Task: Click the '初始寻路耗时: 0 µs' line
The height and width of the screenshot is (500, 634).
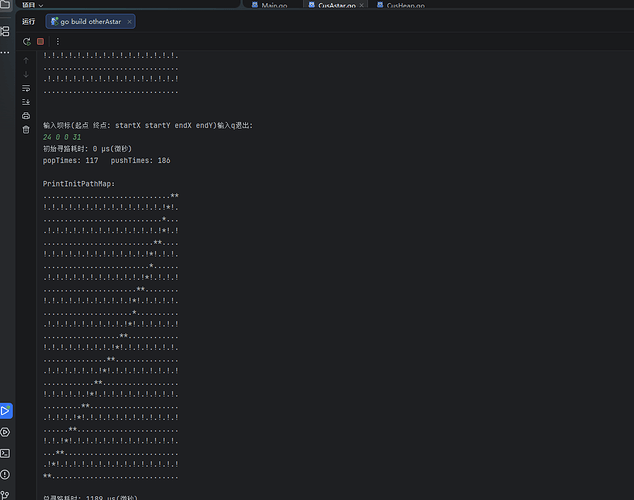Action: point(87,149)
